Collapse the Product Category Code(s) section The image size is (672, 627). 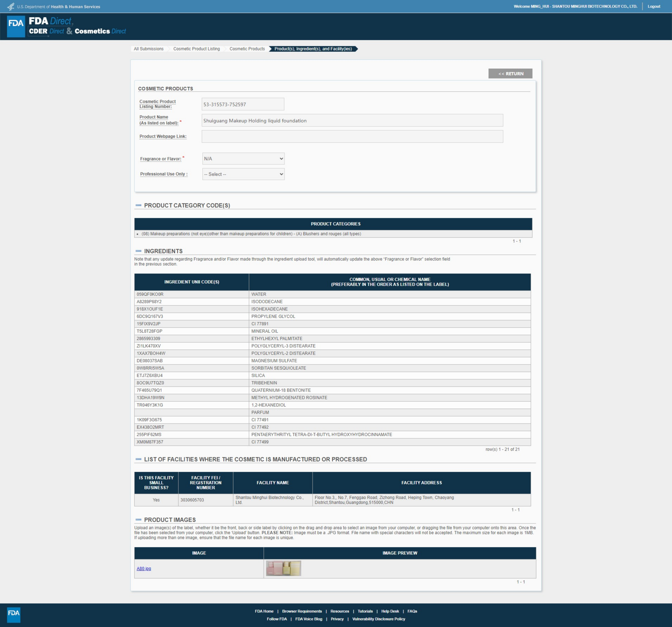pos(138,205)
